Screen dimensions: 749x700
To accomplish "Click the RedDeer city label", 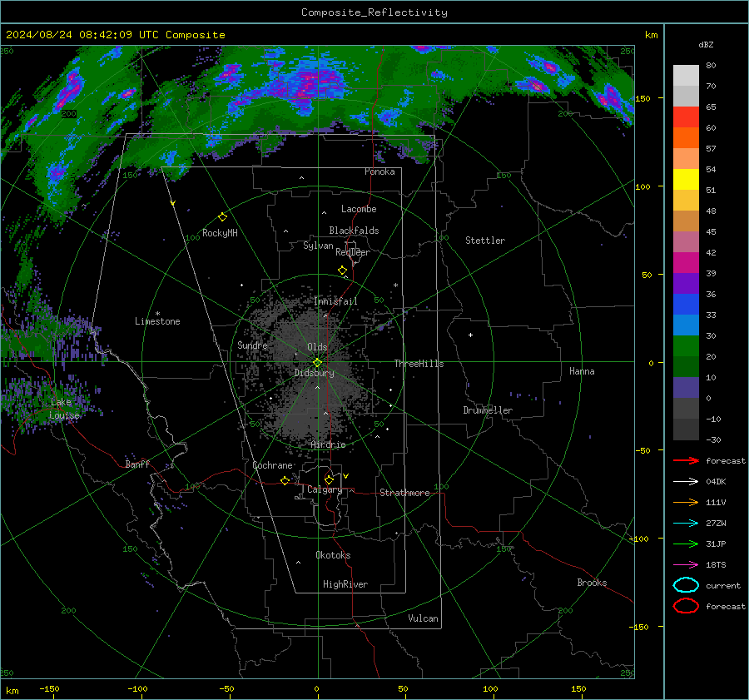I will pos(353,252).
